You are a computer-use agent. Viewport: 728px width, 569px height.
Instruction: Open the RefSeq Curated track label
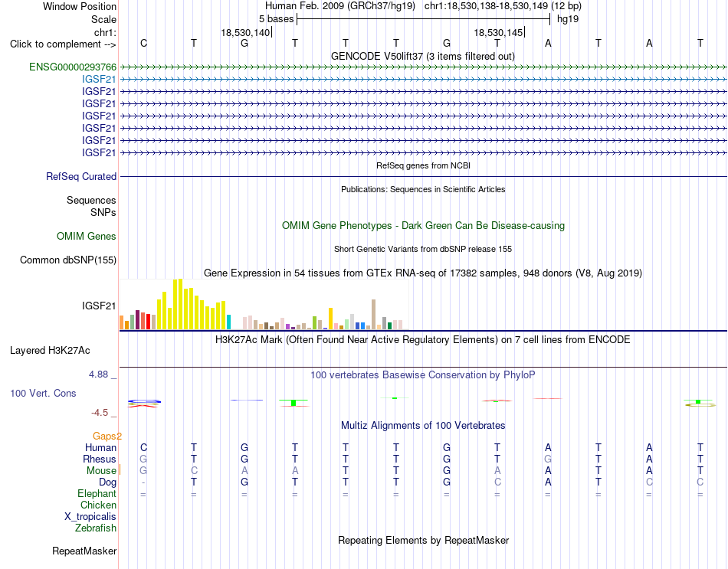point(81,176)
